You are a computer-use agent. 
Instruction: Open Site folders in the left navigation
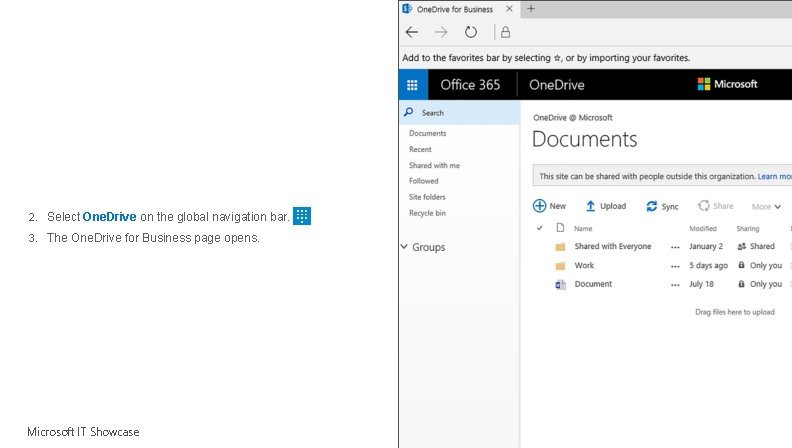coord(427,197)
